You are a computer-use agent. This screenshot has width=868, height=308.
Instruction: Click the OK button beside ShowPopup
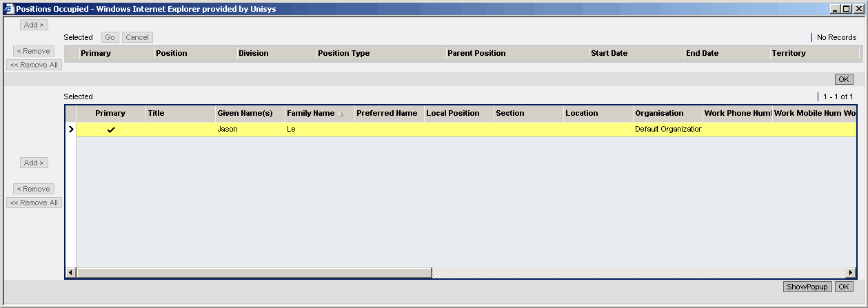click(844, 287)
